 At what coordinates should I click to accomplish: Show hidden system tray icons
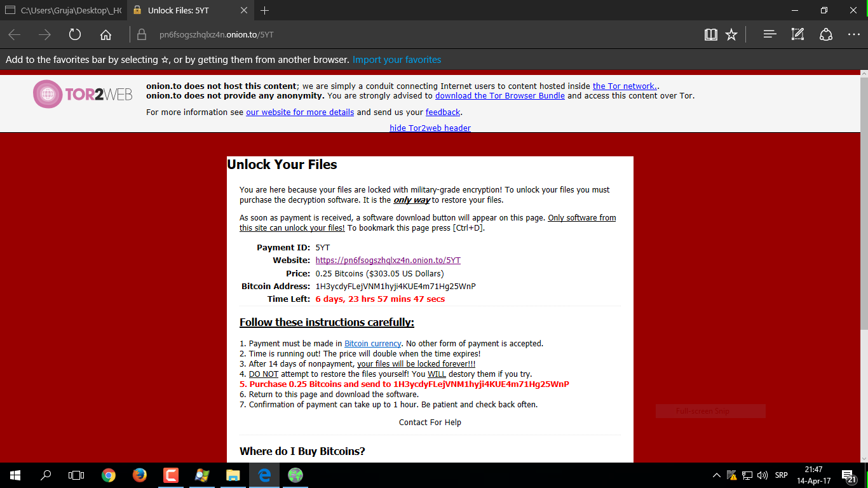coord(717,475)
